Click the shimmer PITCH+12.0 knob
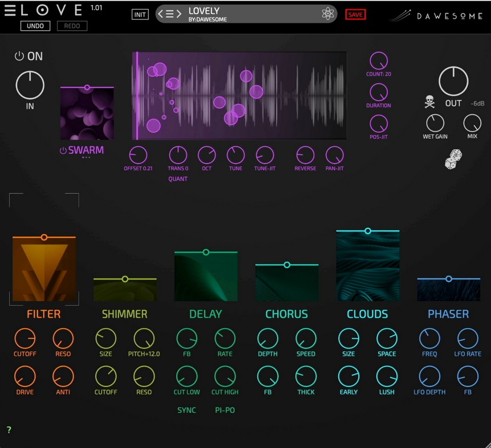This screenshot has height=448, width=491. (144, 339)
